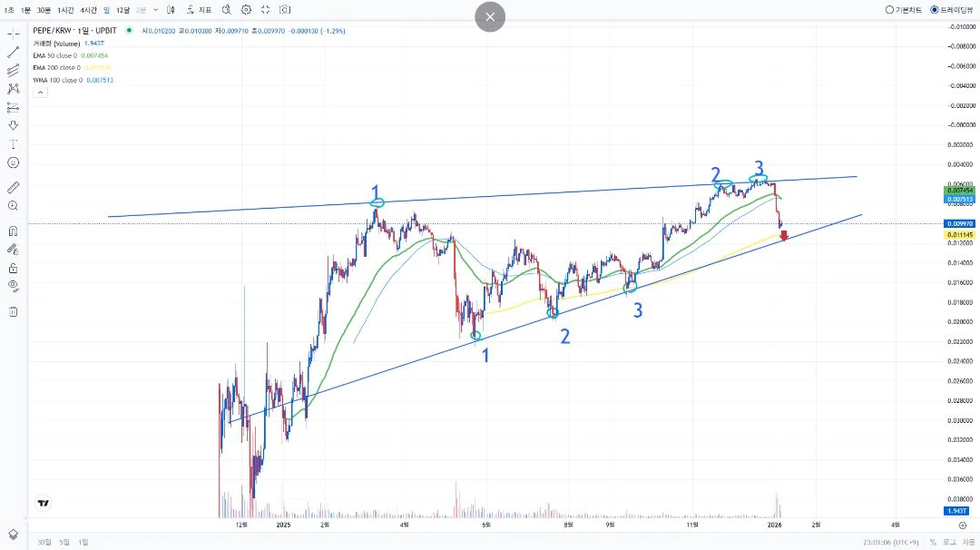Open the emoji icons tool
980x550 pixels.
click(13, 163)
